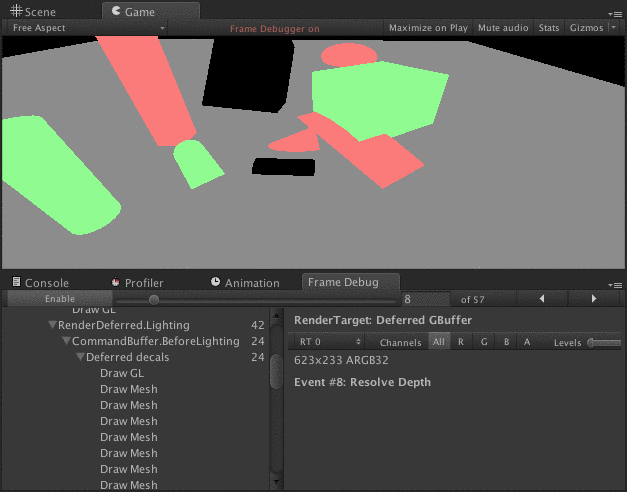The image size is (627, 492).
Task: Toggle Mute audio
Action: coord(503,28)
